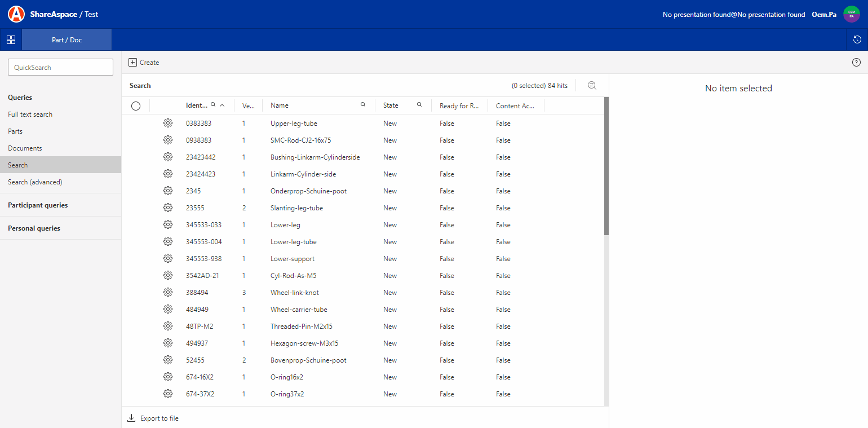Toggle sort order on the Identifier column

click(222, 105)
